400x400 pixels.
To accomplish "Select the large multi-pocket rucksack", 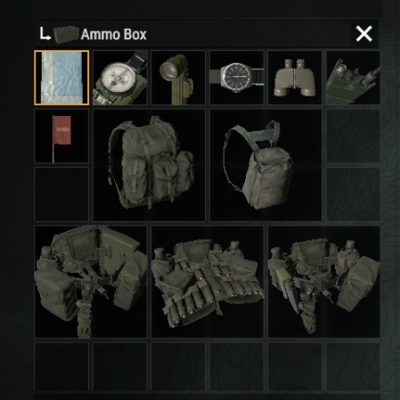I will pos(149,165).
